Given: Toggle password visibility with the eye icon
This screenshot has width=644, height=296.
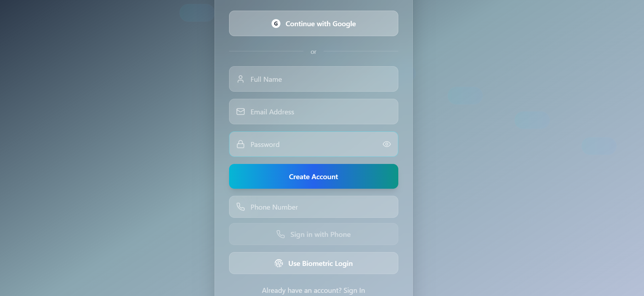Looking at the screenshot, I should pyautogui.click(x=387, y=144).
